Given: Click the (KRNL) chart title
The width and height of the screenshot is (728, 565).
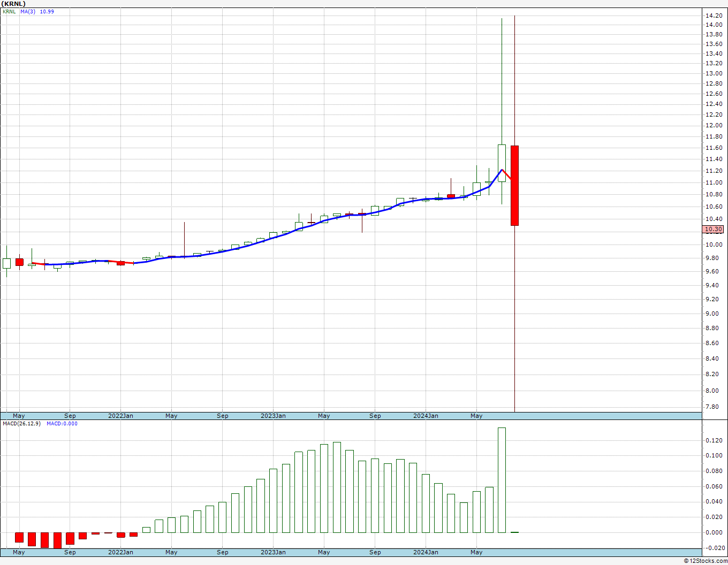Looking at the screenshot, I should coord(13,4).
